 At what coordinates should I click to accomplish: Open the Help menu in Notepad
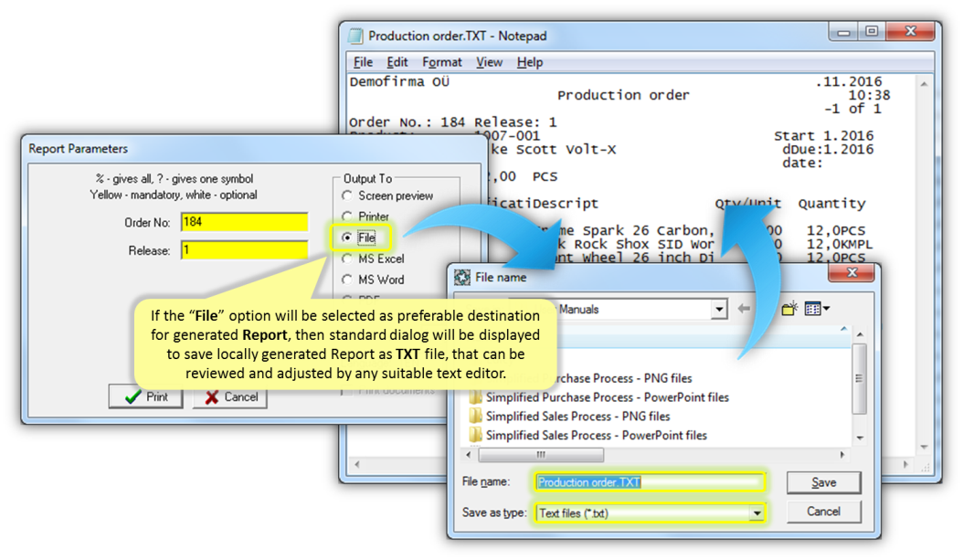point(529,62)
